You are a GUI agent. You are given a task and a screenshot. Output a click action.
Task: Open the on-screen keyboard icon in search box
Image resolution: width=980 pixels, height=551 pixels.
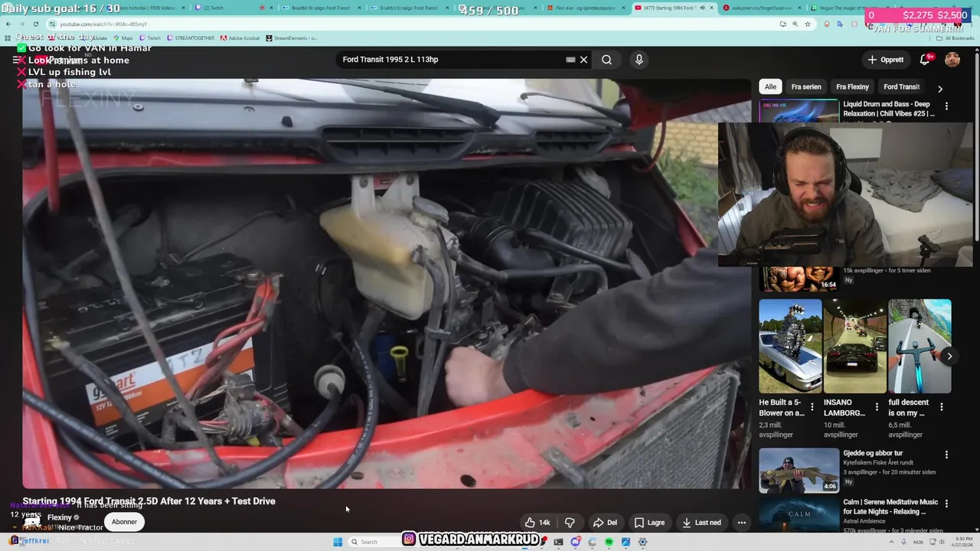coord(570,60)
